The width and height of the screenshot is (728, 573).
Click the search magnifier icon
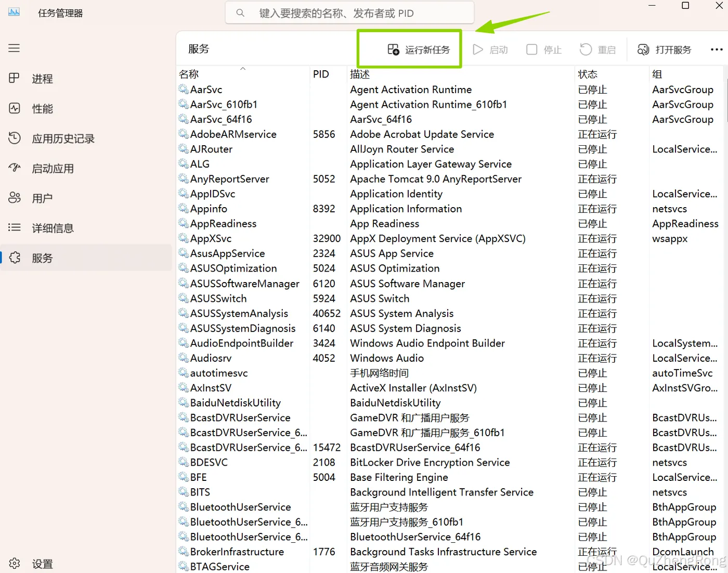240,13
